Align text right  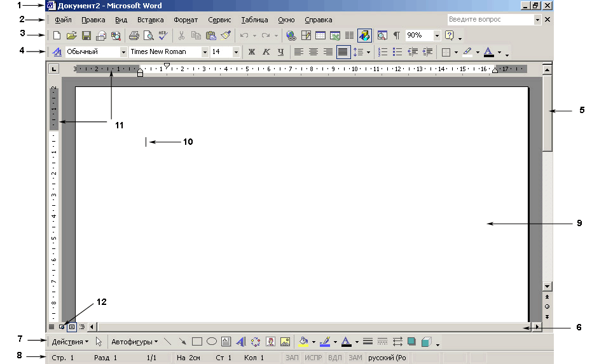(327, 52)
